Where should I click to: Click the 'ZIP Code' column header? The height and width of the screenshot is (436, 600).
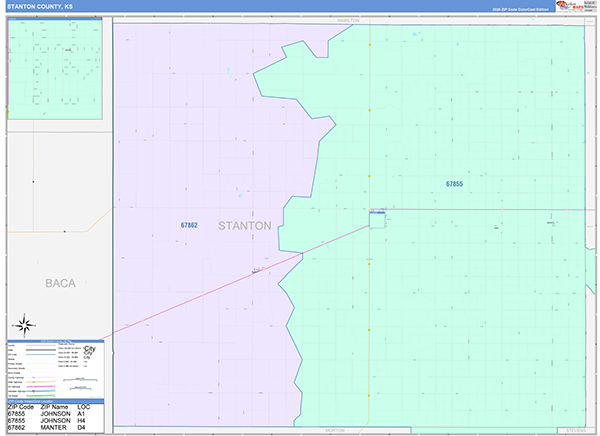[21, 407]
